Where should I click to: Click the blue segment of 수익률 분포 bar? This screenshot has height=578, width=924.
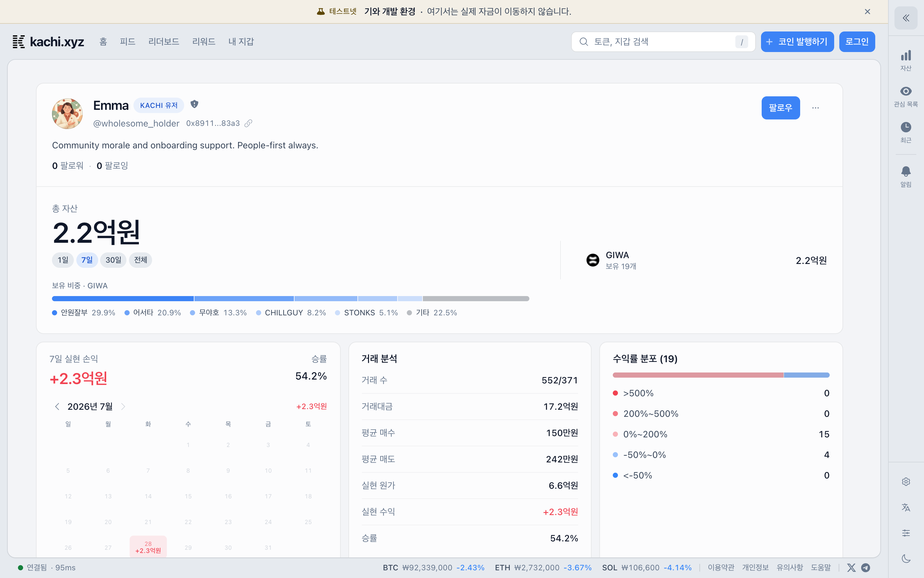806,375
